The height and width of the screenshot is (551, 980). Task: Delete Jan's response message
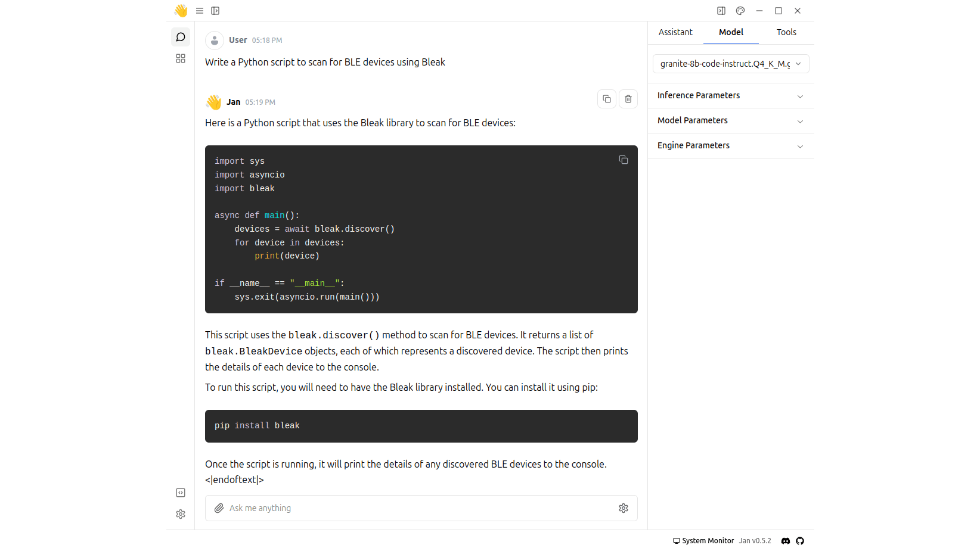pos(628,99)
